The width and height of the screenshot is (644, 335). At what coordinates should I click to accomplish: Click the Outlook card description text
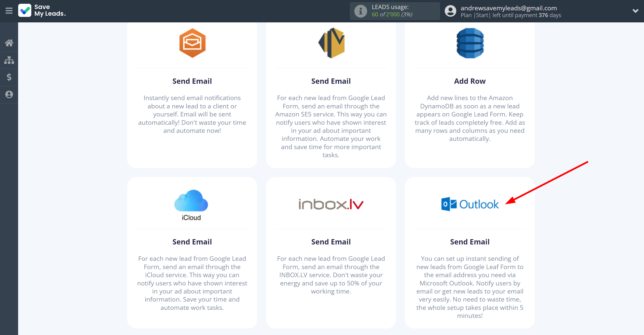470,287
